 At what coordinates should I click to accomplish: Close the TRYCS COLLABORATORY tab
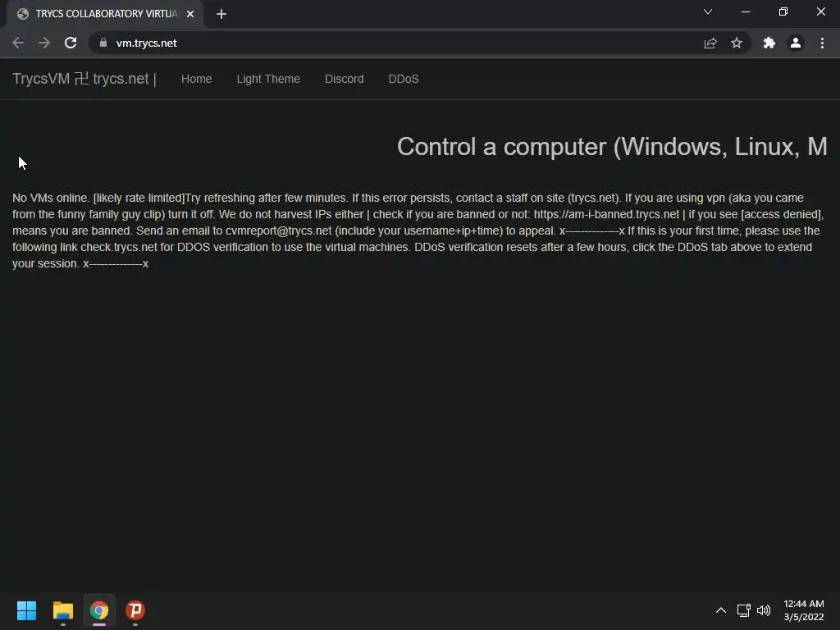[x=190, y=14]
